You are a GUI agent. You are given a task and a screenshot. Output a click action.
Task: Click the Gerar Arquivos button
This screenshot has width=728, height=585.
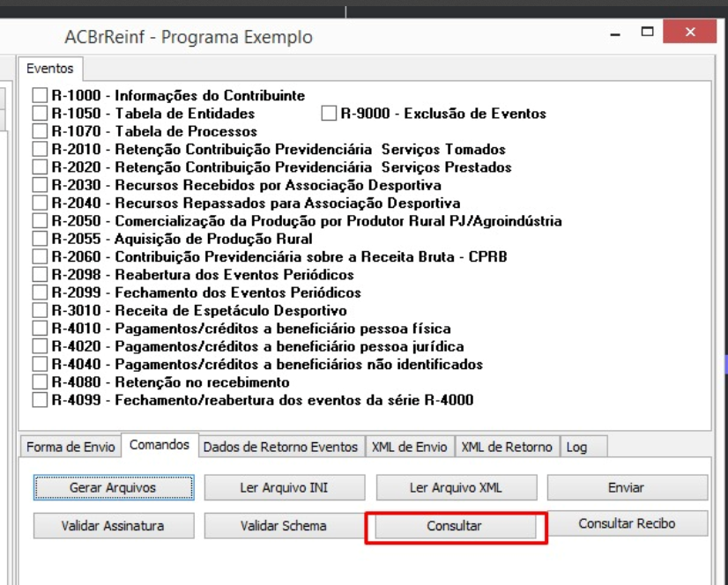pos(114,487)
